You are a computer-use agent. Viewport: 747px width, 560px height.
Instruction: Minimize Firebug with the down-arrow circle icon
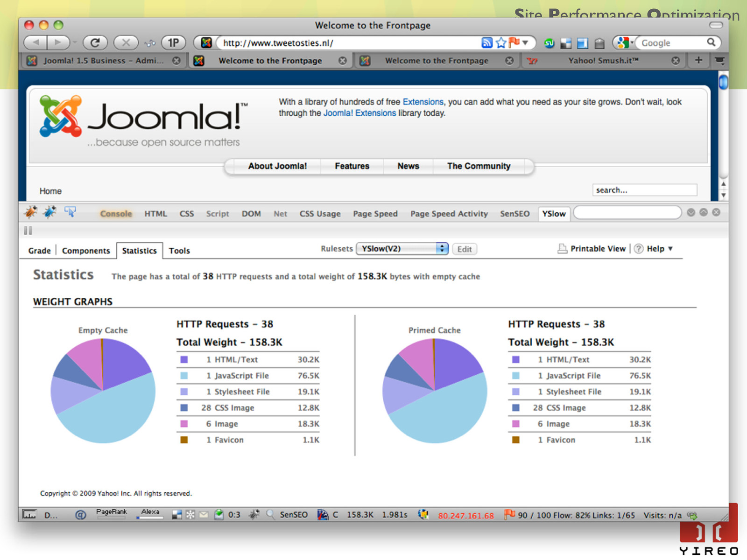(x=691, y=212)
